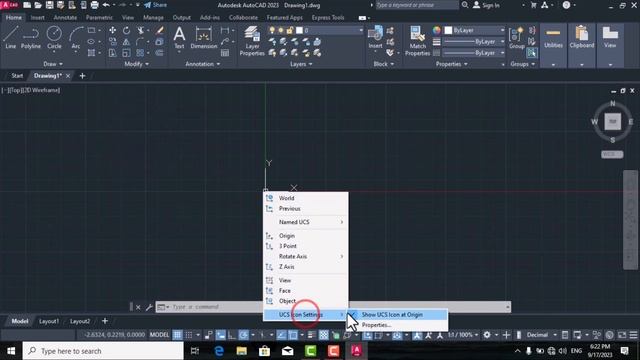
Task: Click the Mirror tool in Modify panel
Action: tap(127, 42)
